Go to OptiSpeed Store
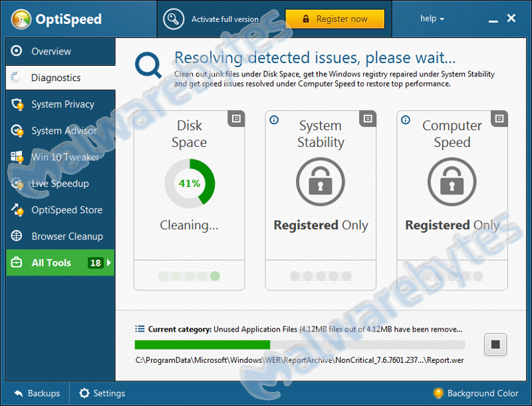 61,210
